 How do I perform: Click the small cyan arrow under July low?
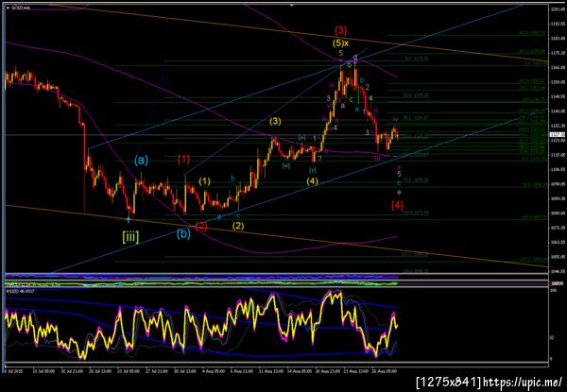point(129,219)
